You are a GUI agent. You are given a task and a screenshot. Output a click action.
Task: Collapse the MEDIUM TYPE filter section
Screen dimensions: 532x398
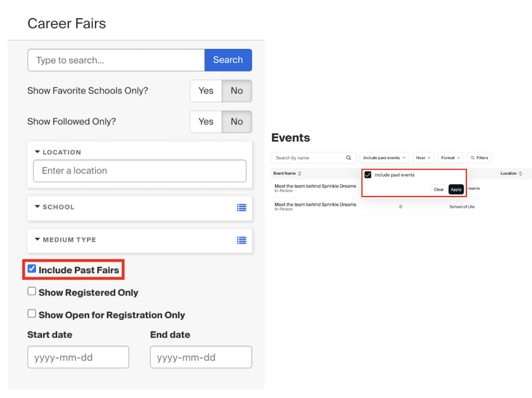pyautogui.click(x=37, y=239)
